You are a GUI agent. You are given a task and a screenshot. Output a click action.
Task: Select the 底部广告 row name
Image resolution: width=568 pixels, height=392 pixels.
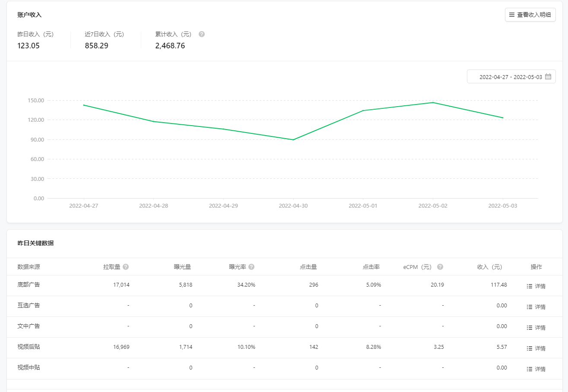pyautogui.click(x=29, y=285)
